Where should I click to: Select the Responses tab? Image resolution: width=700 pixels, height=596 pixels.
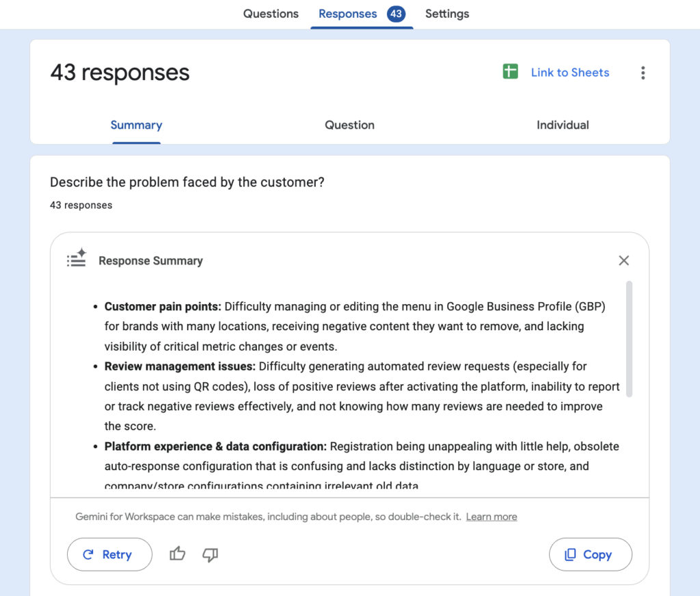coord(347,14)
